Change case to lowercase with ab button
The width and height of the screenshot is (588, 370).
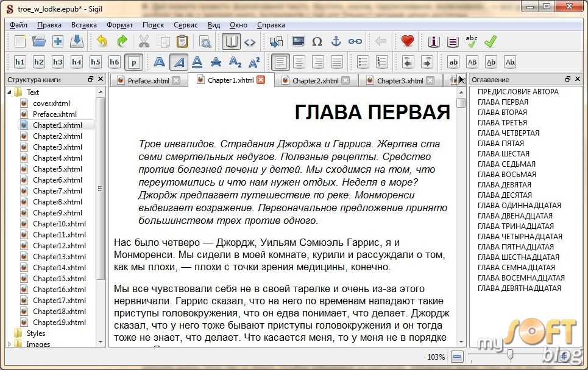click(453, 62)
